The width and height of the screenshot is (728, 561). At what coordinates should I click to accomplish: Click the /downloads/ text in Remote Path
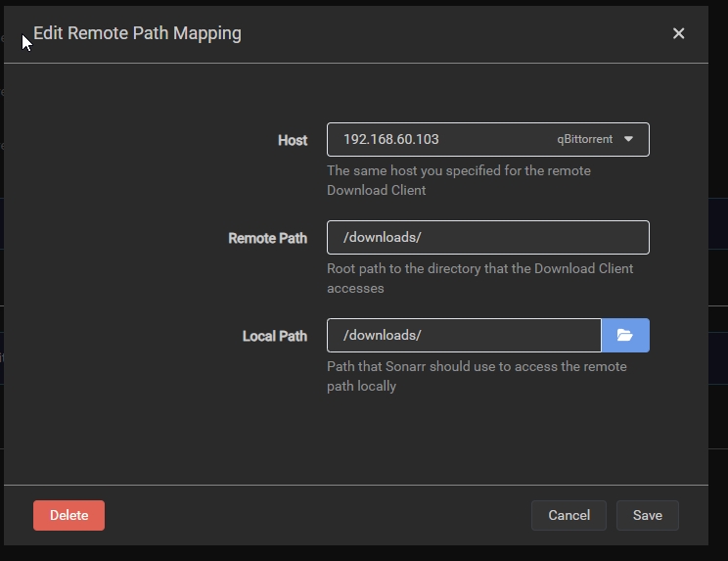click(382, 238)
